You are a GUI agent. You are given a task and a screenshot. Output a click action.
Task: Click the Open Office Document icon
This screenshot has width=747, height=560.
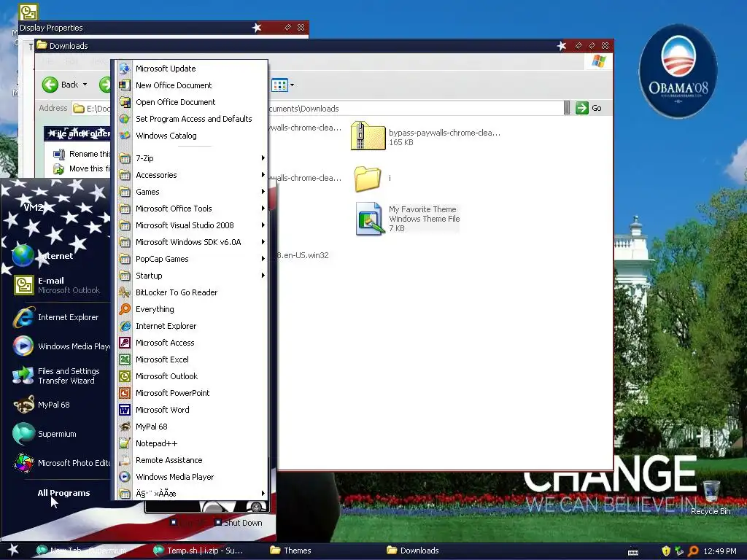point(125,102)
